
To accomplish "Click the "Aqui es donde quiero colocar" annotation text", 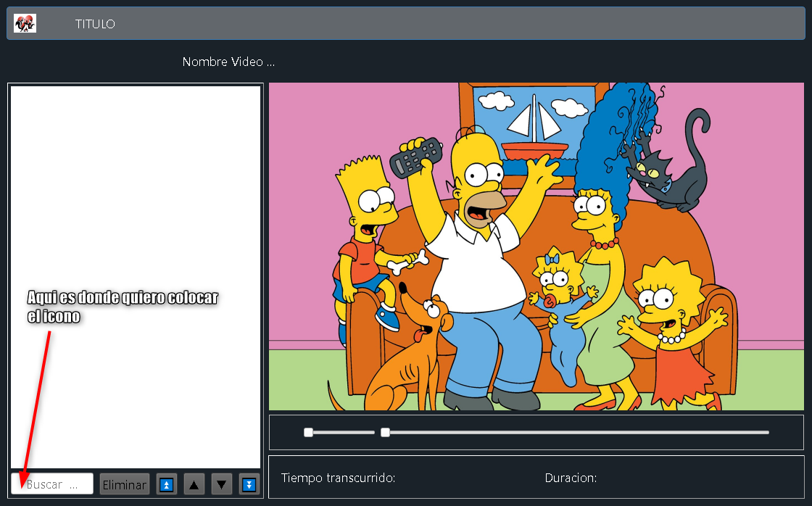I will pyautogui.click(x=122, y=298).
